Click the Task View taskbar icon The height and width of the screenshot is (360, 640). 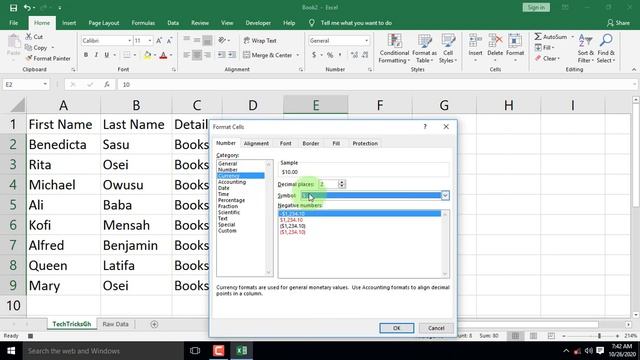(195, 351)
